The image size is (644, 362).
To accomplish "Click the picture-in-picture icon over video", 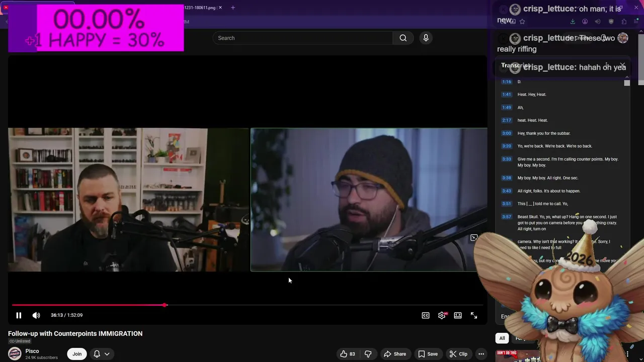I will click(473, 238).
